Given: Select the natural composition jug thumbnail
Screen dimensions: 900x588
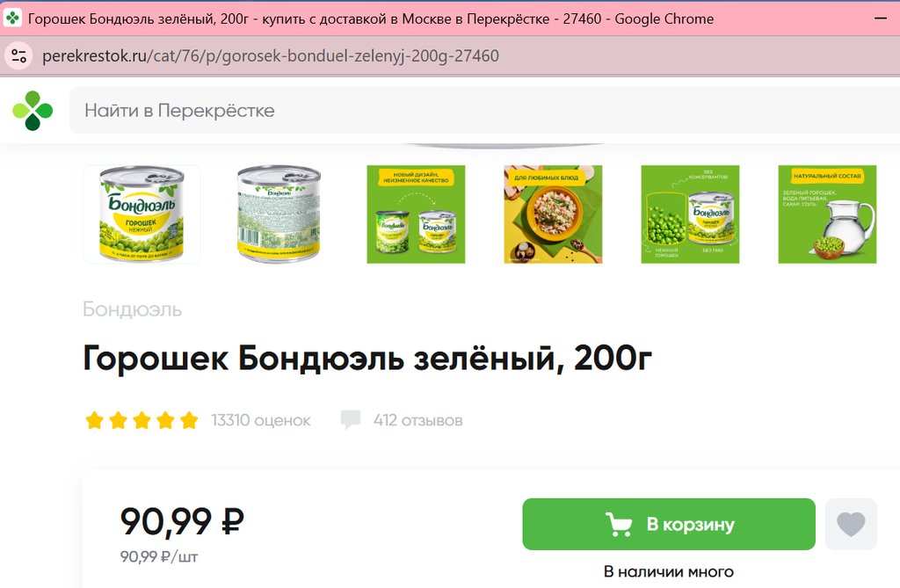Looking at the screenshot, I should [x=828, y=214].
